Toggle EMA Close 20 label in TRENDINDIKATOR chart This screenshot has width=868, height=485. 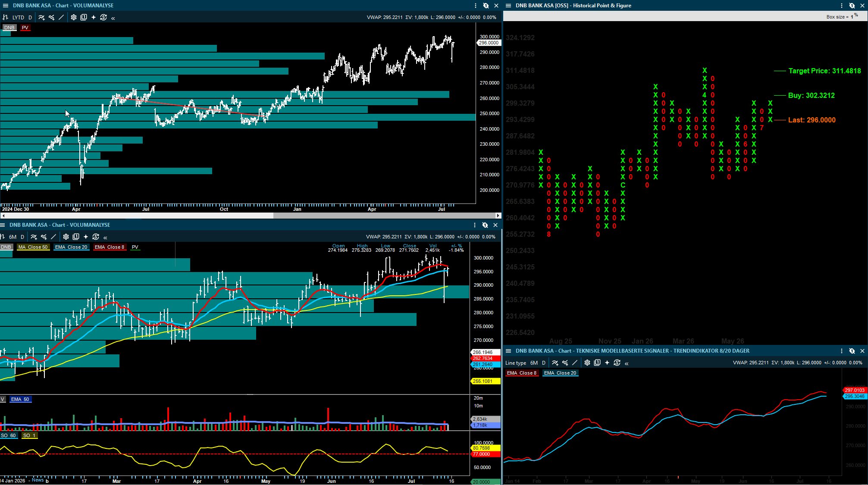[560, 373]
